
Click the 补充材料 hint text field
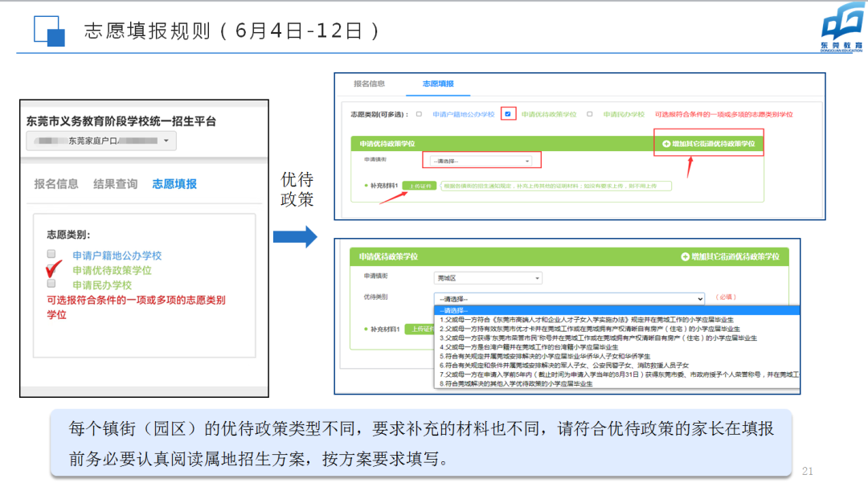(x=556, y=186)
